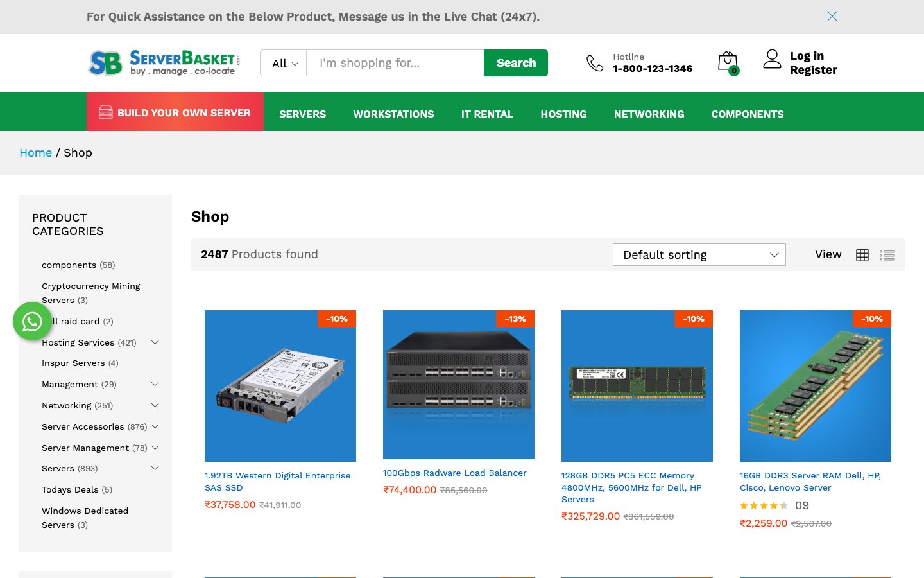Select Hosting Services category link
This screenshot has width=924, height=578.
(78, 342)
